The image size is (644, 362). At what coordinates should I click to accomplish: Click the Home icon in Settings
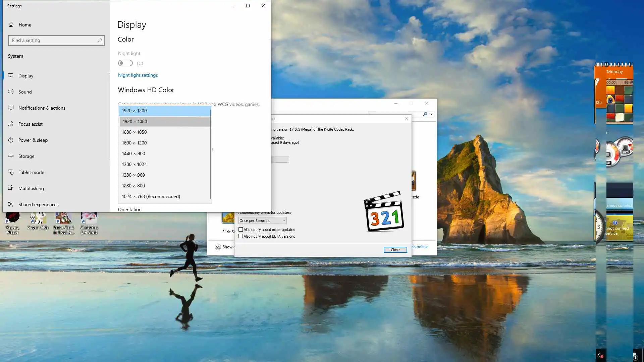coord(11,25)
